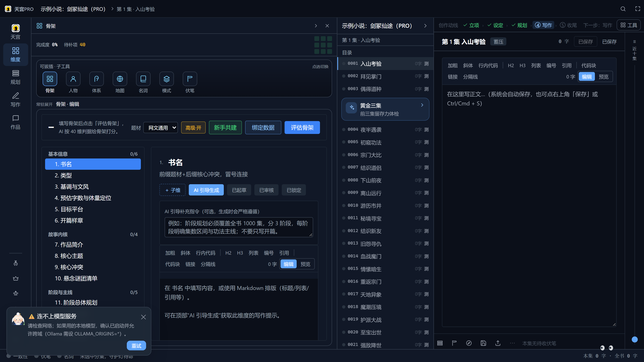Select dimension 2. 类型

pos(93,175)
